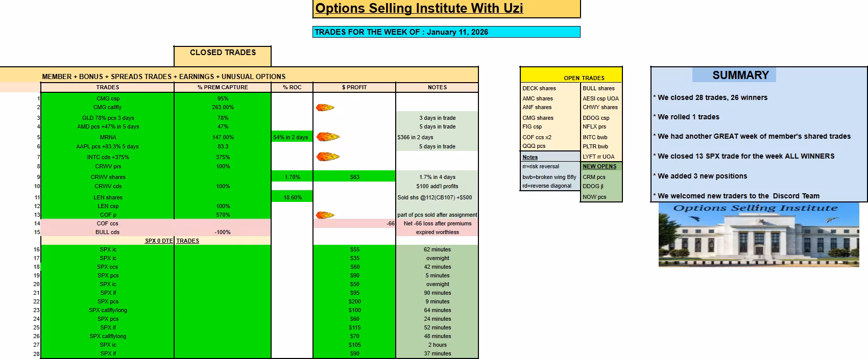Click the SPX 0 DTE TRADES link
868x359 pixels.
[172, 241]
